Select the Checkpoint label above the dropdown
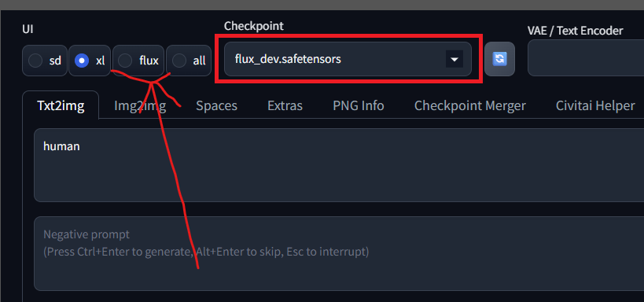Screen dimensions: 644x302 point(254,26)
